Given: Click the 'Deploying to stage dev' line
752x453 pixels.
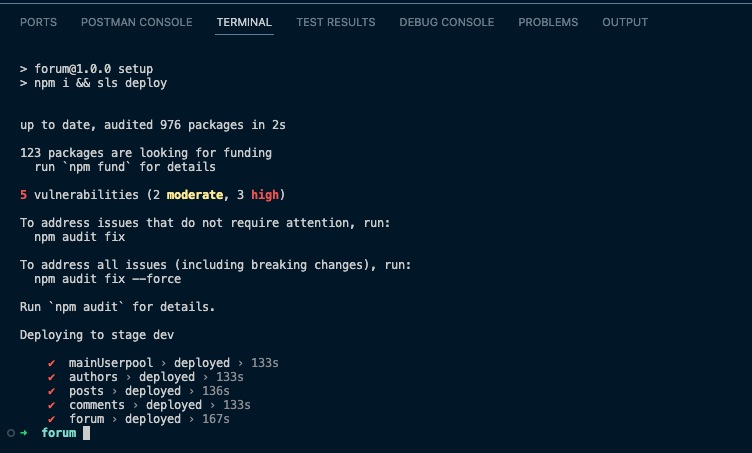Looking at the screenshot, I should [97, 335].
